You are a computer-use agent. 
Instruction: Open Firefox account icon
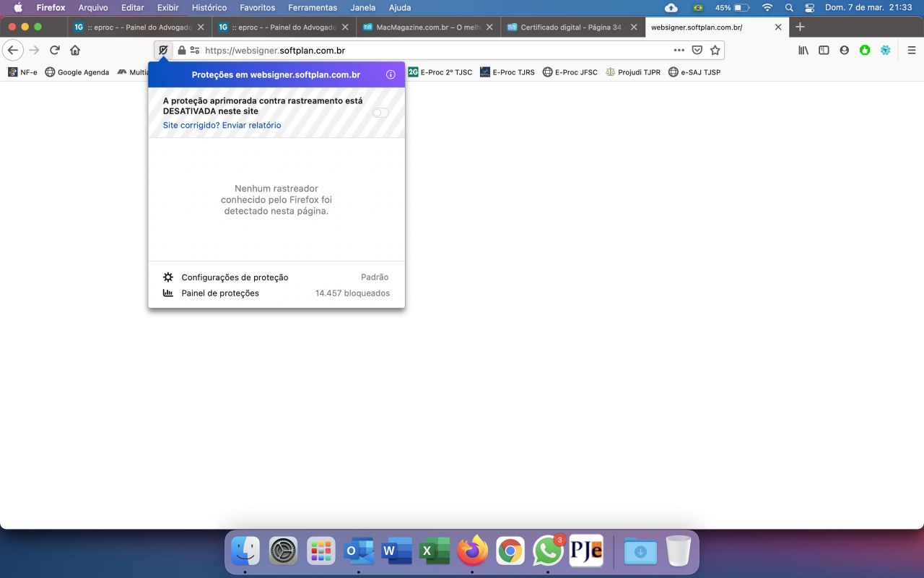click(844, 51)
